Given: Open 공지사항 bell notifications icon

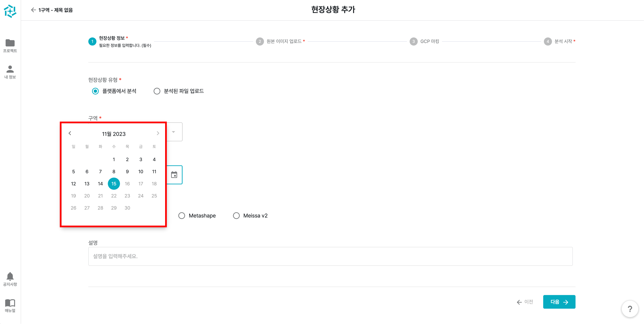Looking at the screenshot, I should coord(10,276).
